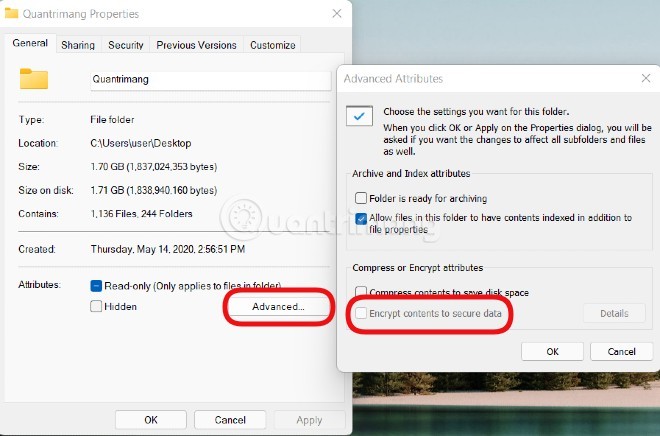The image size is (660, 436).
Task: Check Encrypt contents to secure data
Action: (x=361, y=314)
